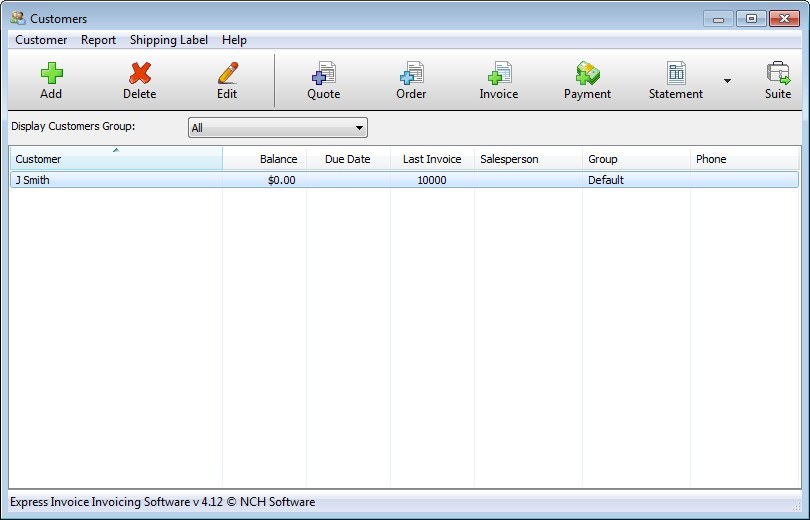Open the Customer menu
Screen dimensions: 810x520
click(41, 40)
